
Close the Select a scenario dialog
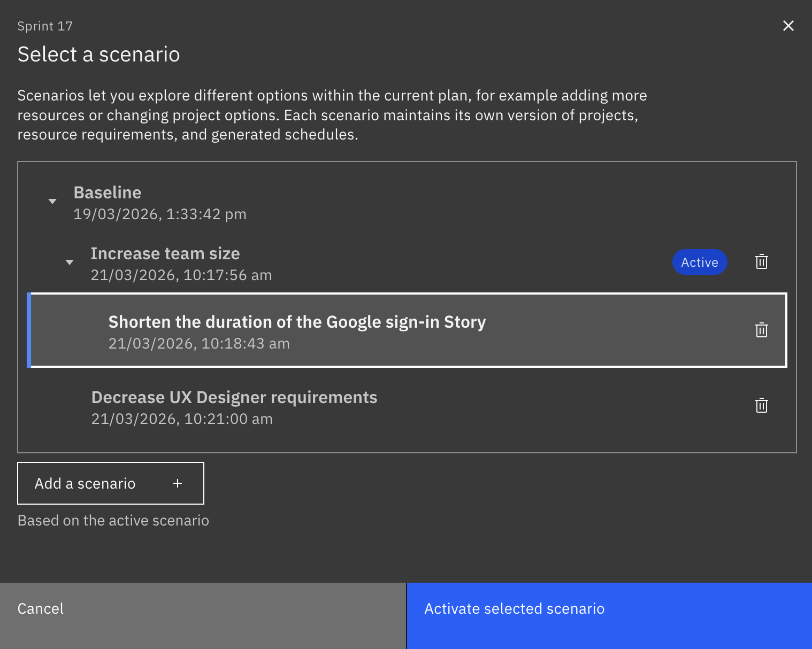(x=788, y=26)
